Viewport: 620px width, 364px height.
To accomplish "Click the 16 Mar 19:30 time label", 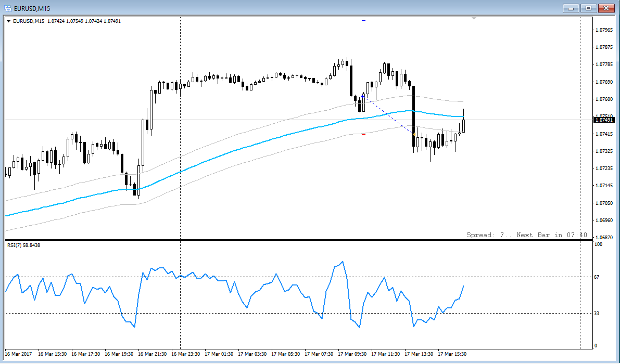I will [119, 354].
